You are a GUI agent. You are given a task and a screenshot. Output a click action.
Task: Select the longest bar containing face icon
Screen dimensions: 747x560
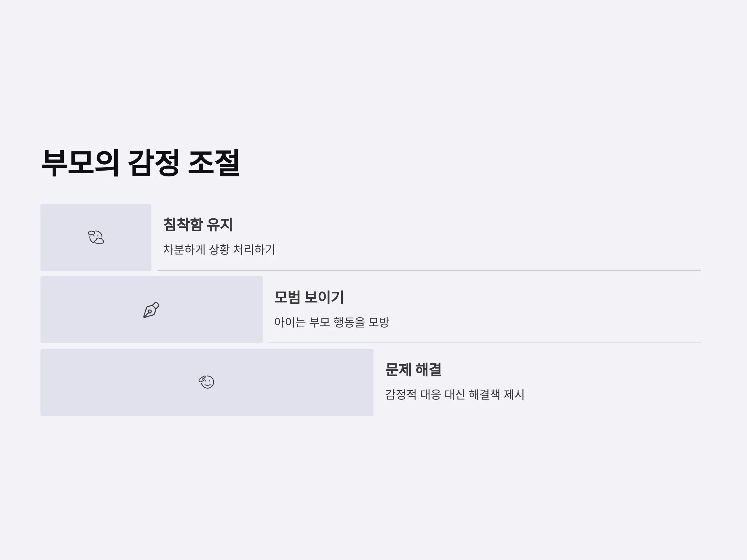pyautogui.click(x=207, y=382)
